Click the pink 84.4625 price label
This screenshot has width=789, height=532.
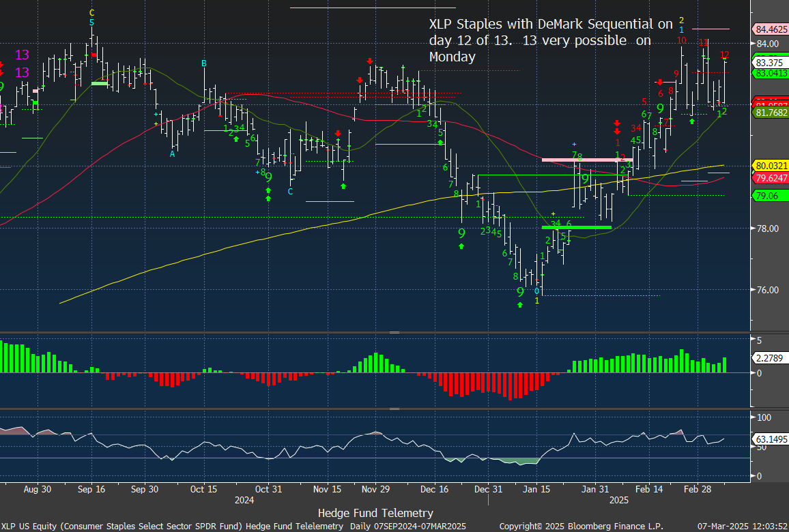tap(769, 29)
